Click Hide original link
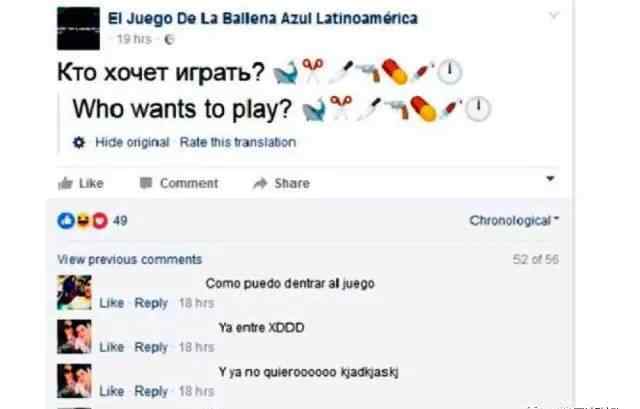Image resolution: width=640 pixels, height=409 pixels. tap(132, 142)
